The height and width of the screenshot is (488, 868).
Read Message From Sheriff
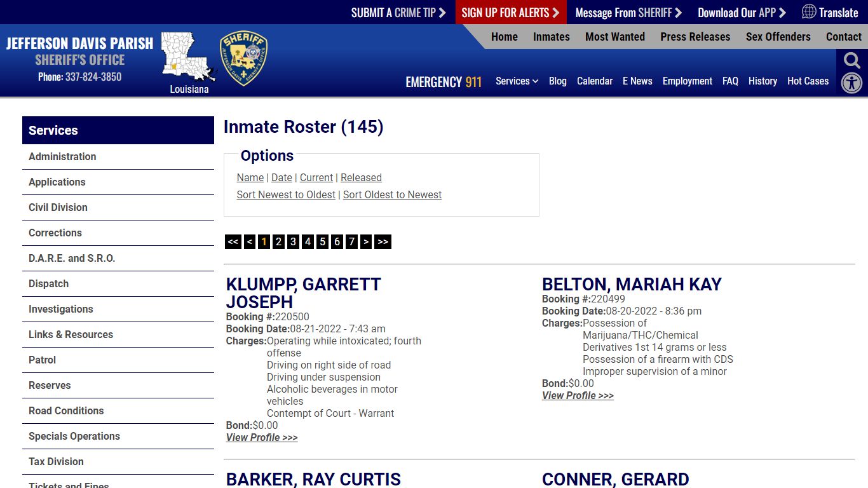pyautogui.click(x=628, y=13)
